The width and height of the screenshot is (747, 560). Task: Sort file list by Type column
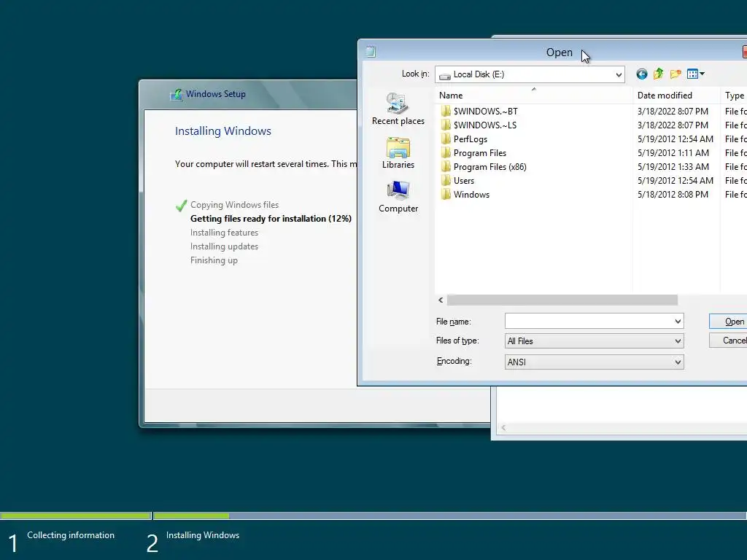[x=734, y=96]
